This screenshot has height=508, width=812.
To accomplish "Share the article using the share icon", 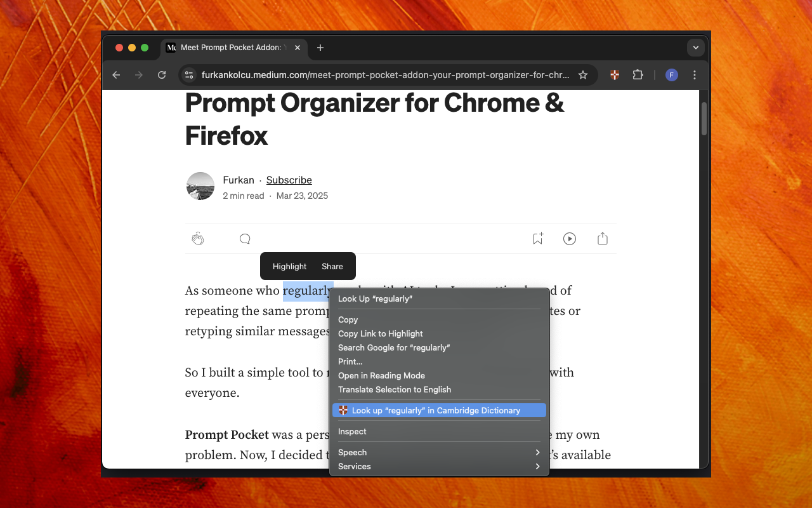I will 603,239.
